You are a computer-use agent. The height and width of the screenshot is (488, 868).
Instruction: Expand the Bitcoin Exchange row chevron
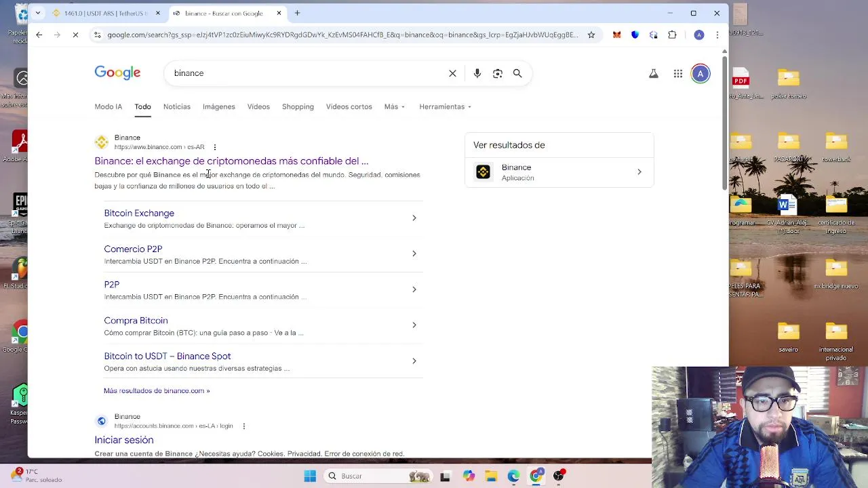(414, 218)
